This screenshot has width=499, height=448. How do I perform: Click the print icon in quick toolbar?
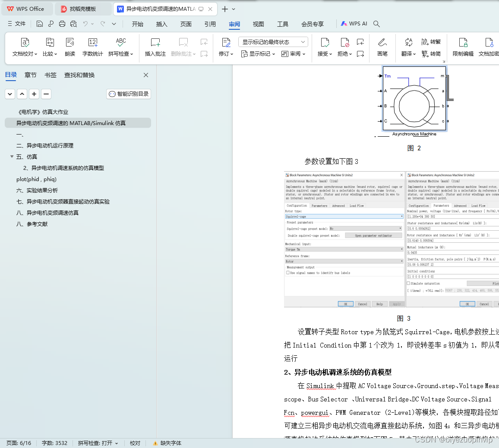[62, 24]
